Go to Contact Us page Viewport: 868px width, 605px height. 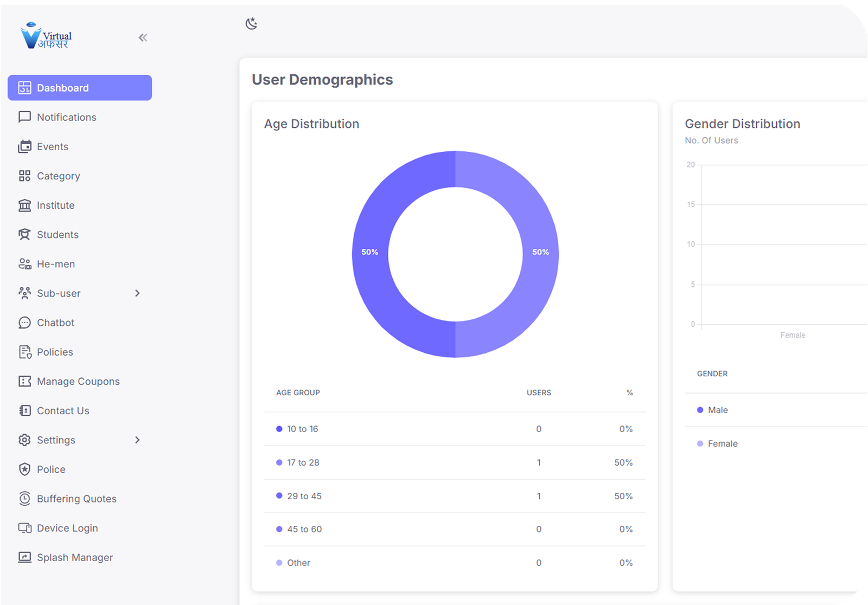coord(63,410)
